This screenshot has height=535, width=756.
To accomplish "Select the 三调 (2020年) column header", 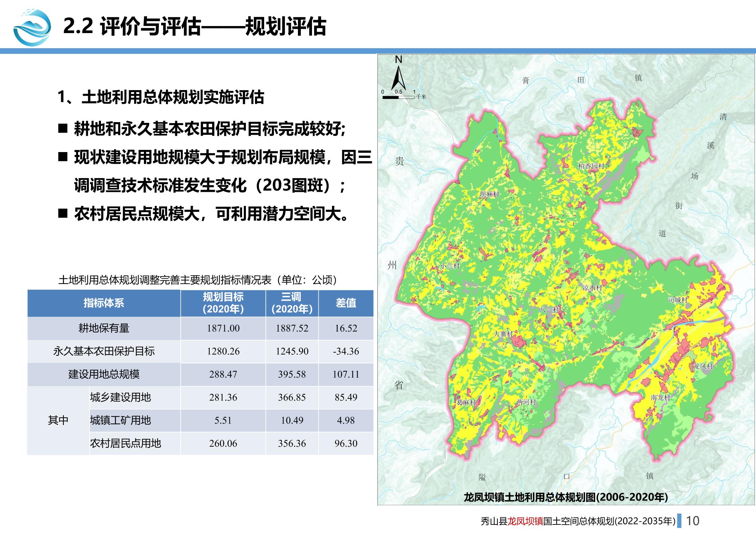I will (x=292, y=303).
